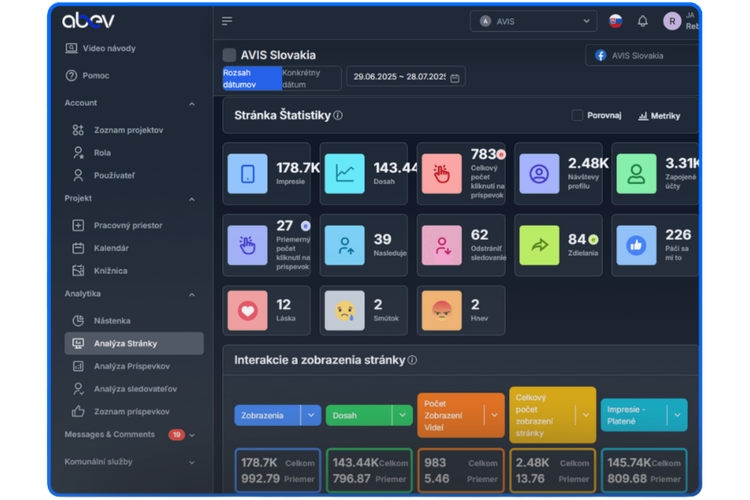Click the Návštevy profilu user icon
Screen dimensions: 750x500
(x=539, y=174)
